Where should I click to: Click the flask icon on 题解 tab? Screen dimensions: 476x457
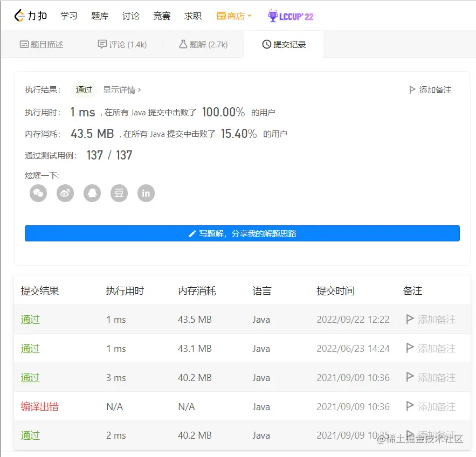[183, 44]
